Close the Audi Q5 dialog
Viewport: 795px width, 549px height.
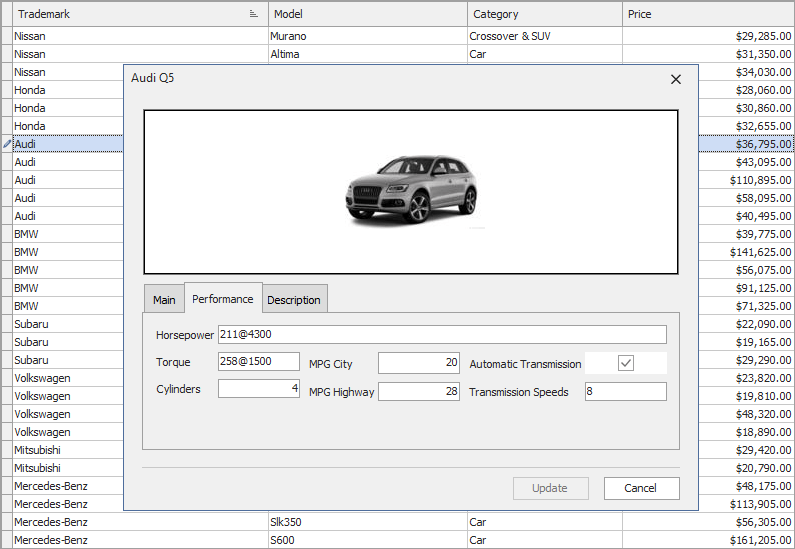click(675, 79)
